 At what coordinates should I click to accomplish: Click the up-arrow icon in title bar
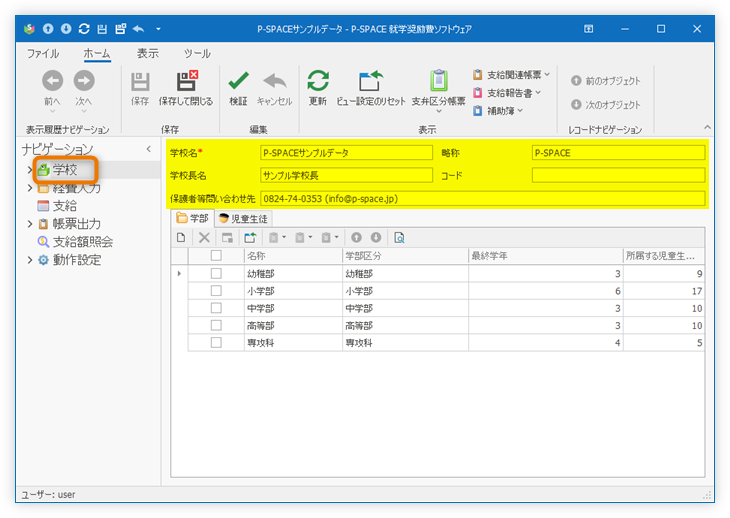[x=48, y=29]
